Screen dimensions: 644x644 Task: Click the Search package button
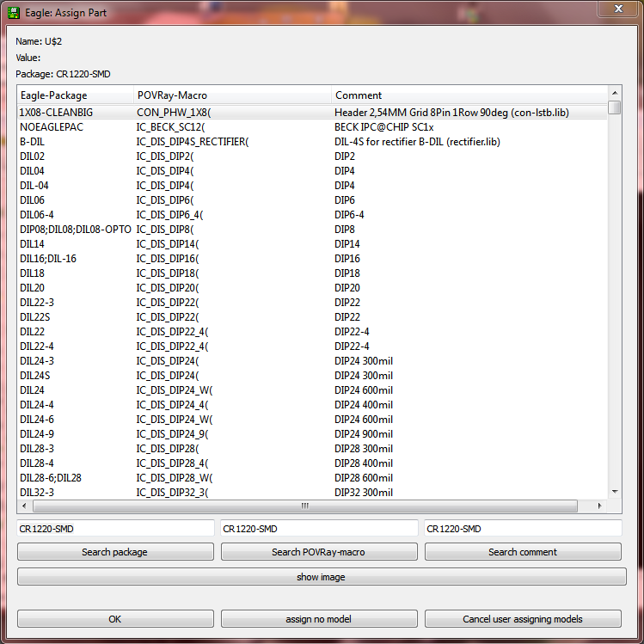[115, 552]
